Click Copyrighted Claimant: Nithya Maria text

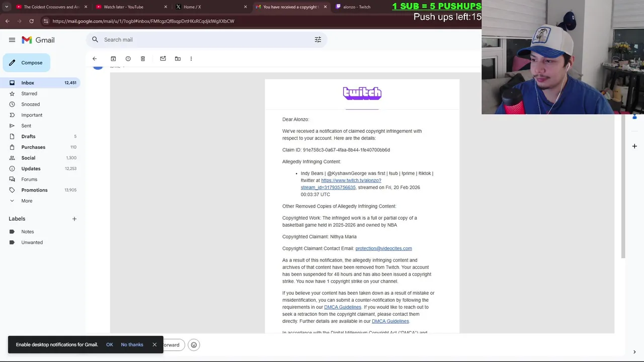point(319,237)
